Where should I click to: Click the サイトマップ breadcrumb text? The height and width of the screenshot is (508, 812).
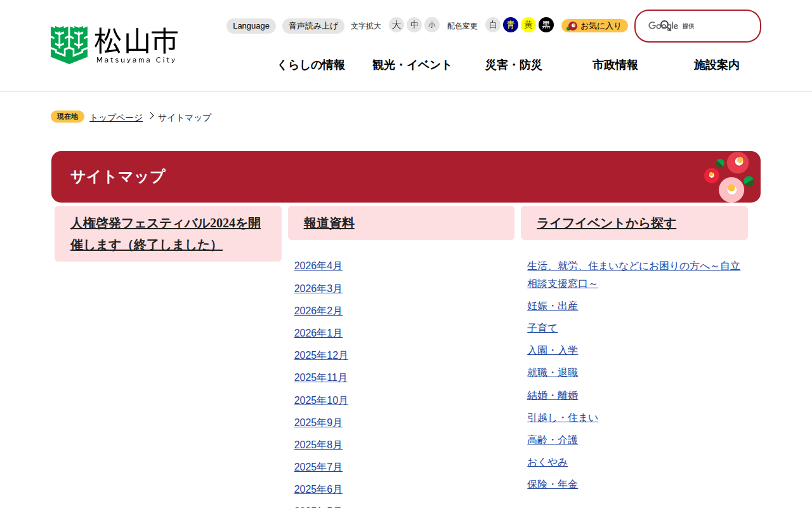[x=185, y=117]
